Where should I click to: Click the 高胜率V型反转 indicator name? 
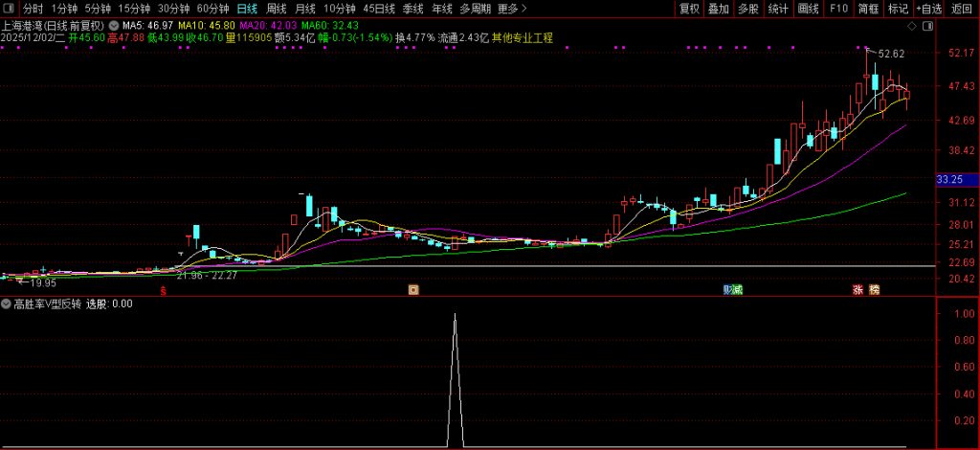pyautogui.click(x=48, y=304)
